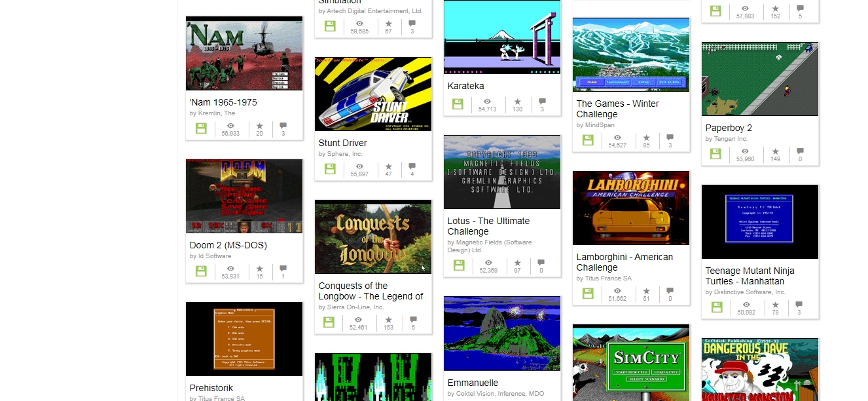The width and height of the screenshot is (868, 401).
Task: Open the Paperboy 2 title link
Action: 729,128
